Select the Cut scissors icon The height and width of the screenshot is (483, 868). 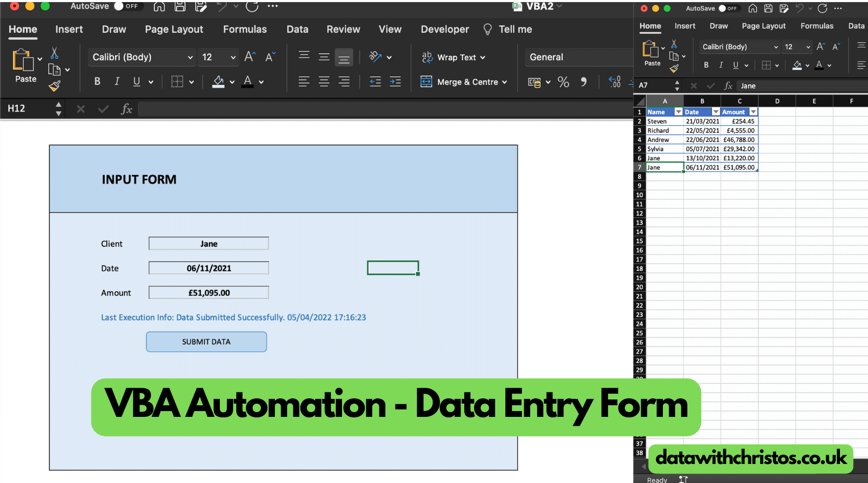tap(54, 53)
